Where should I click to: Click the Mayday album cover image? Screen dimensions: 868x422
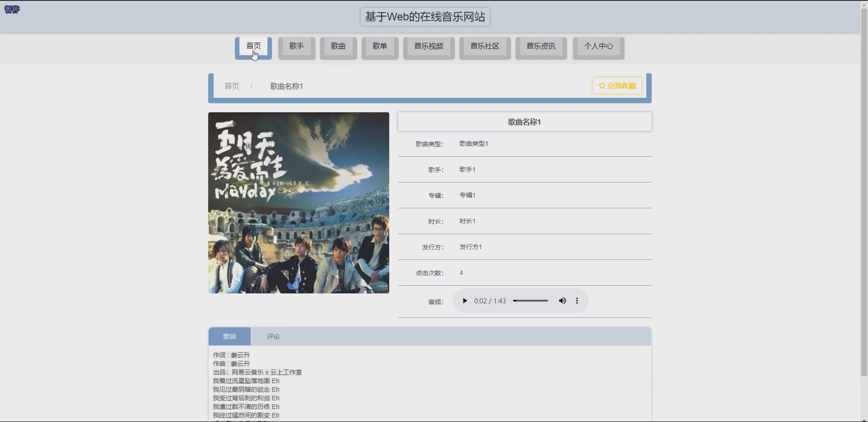click(298, 203)
